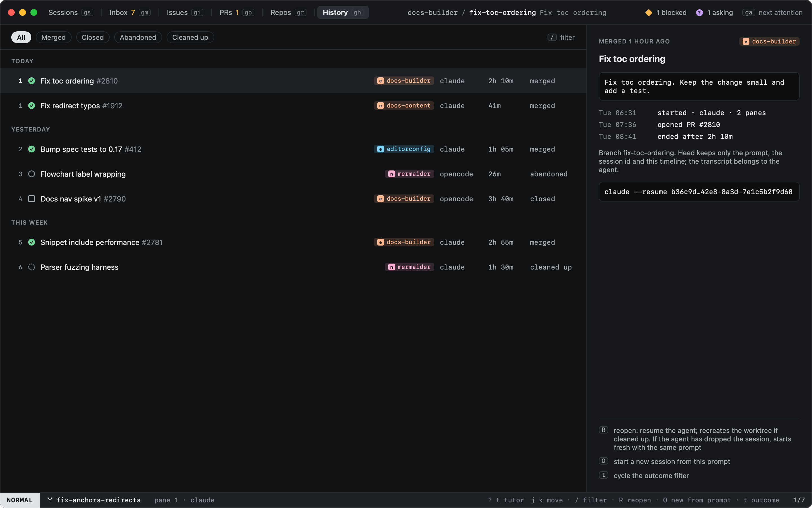
Task: Filter history by Merged
Action: pos(53,37)
